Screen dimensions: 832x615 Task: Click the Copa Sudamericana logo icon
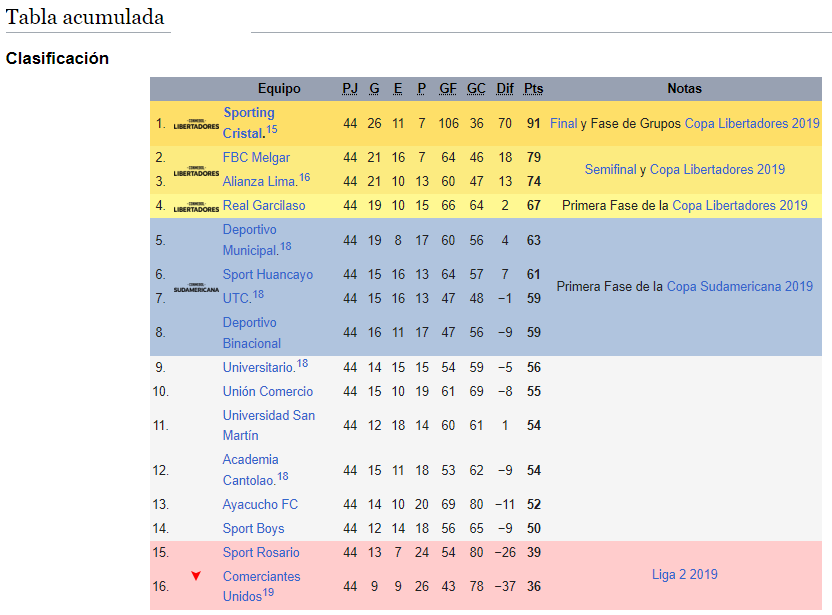click(196, 287)
